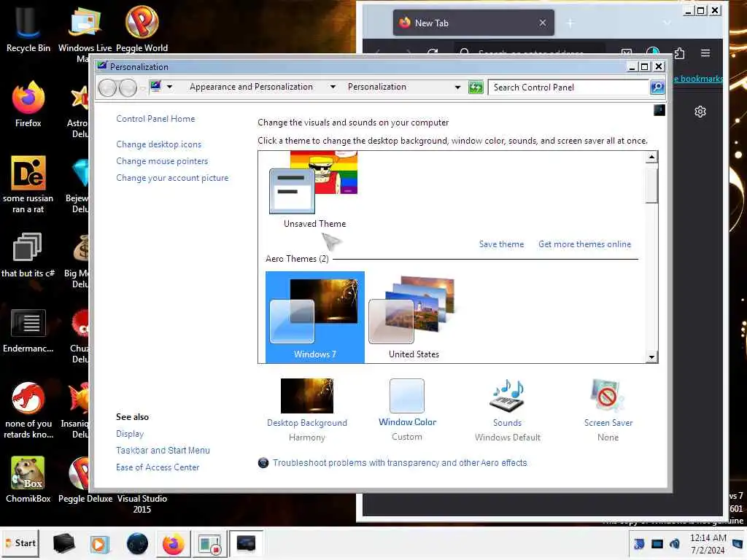Open 'some russian ran a rat' icon

tap(28, 184)
